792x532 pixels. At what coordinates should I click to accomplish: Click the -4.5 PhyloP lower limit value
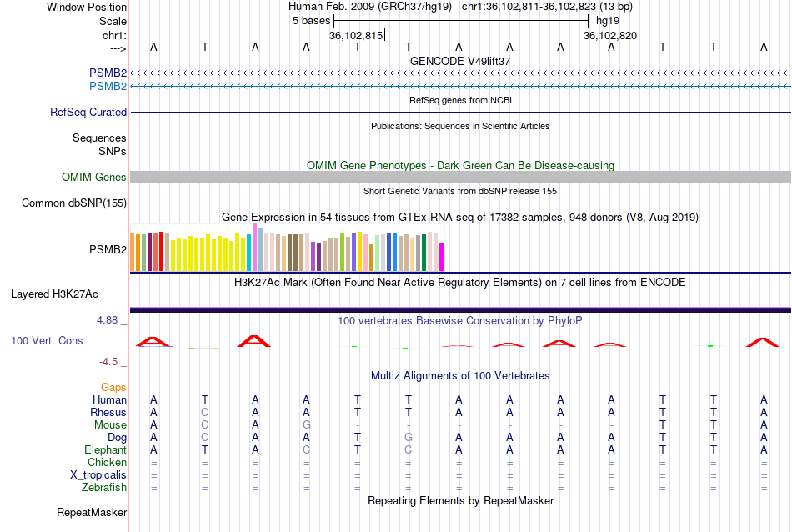pos(108,362)
